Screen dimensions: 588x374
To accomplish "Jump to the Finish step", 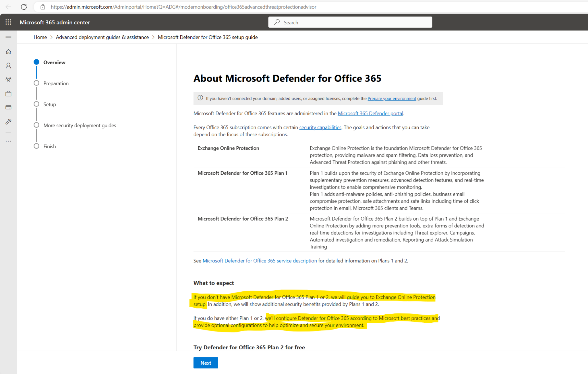I will (49, 146).
